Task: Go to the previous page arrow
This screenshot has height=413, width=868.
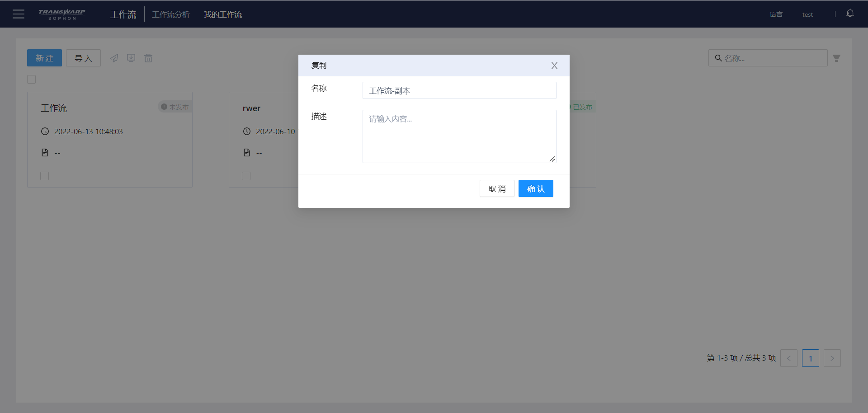Action: 789,358
